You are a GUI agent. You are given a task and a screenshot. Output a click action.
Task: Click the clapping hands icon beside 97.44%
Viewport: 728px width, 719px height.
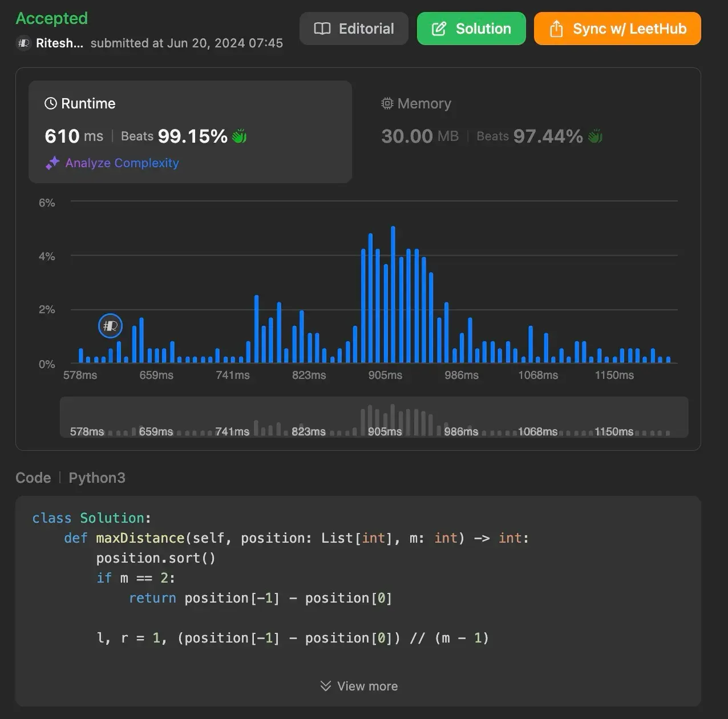coord(595,136)
